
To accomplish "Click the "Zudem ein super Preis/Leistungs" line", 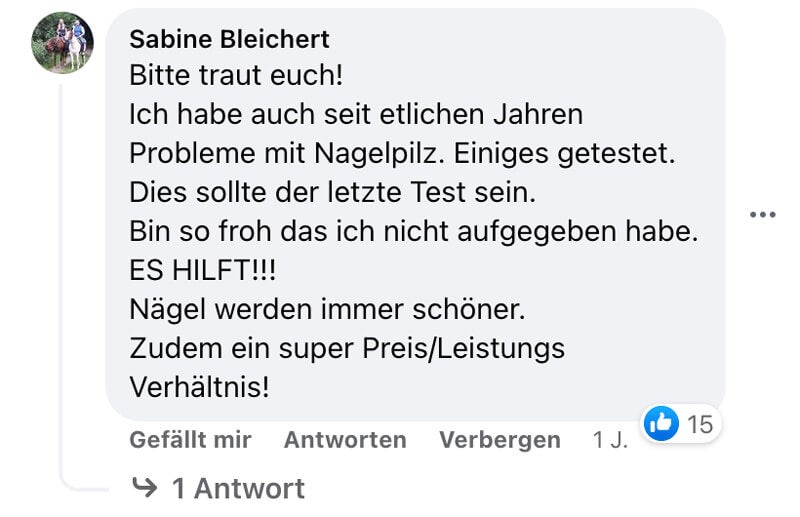I will tap(347, 348).
